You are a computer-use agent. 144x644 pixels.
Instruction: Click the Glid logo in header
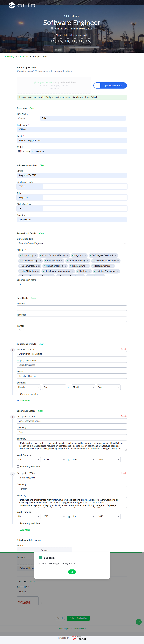coord(22,5)
